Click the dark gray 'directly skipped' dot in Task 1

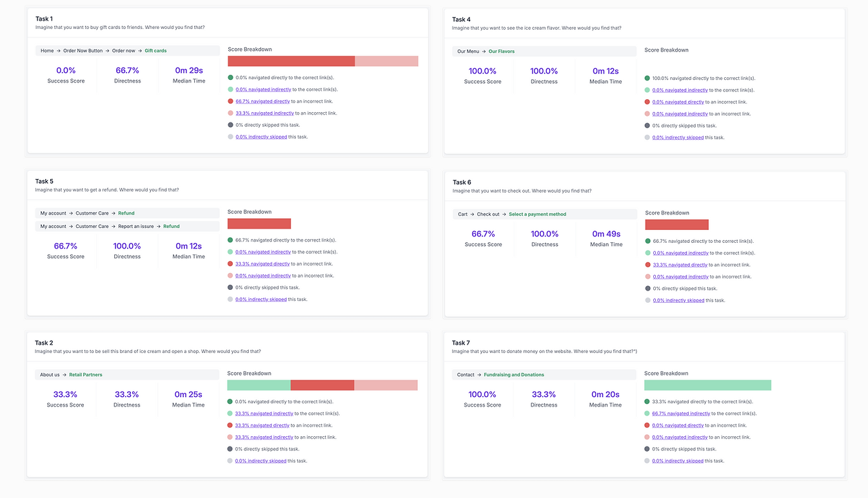[230, 125]
